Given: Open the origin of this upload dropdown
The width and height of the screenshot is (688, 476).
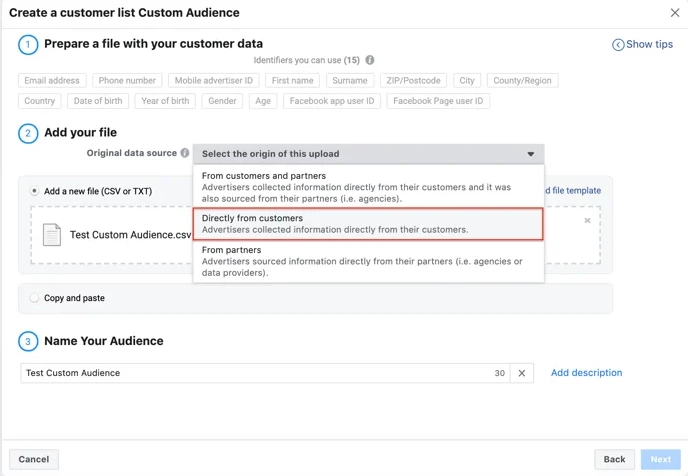Looking at the screenshot, I should pyautogui.click(x=368, y=154).
